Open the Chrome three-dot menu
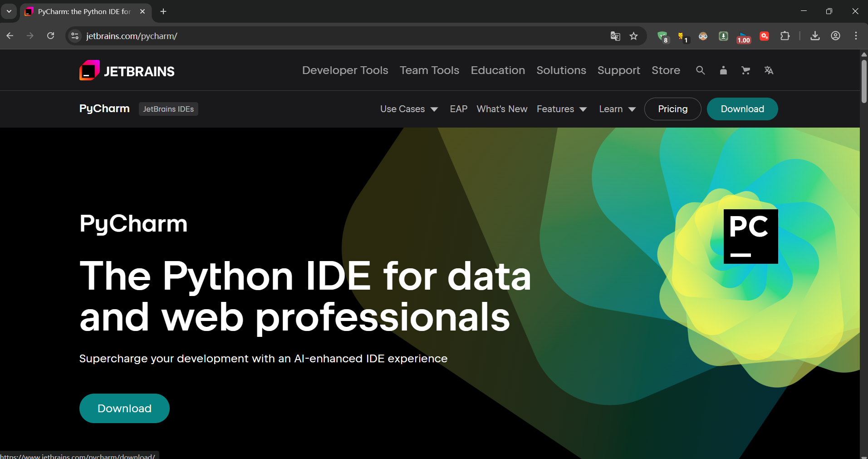868x459 pixels. click(x=856, y=36)
